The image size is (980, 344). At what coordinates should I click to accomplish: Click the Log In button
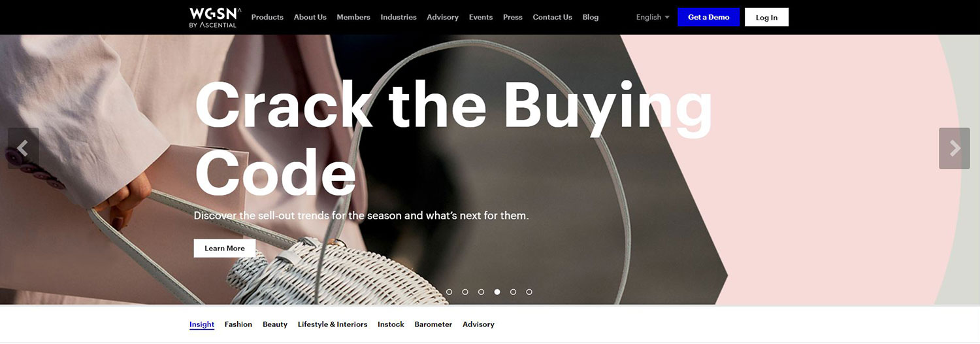point(766,17)
